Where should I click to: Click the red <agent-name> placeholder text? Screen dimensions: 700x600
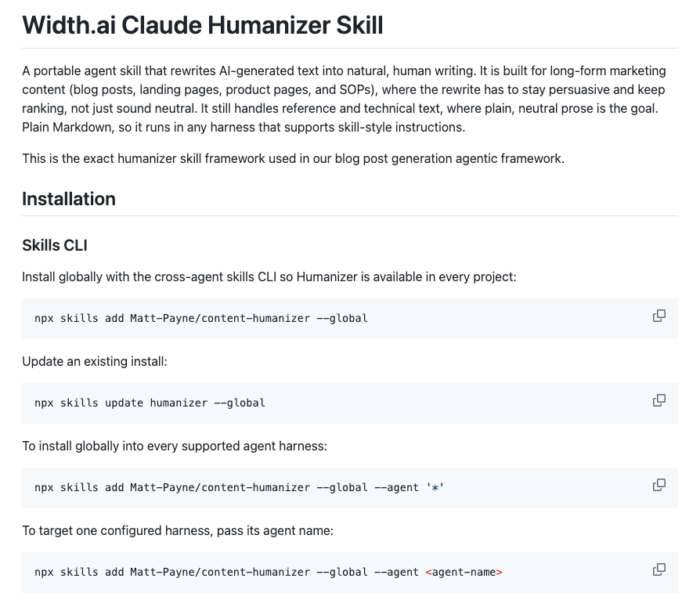[464, 573]
